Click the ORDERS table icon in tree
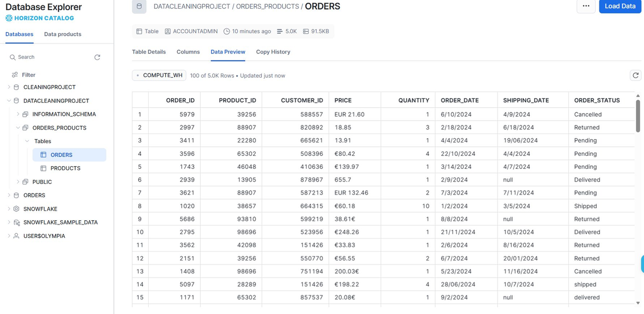Viewport: 644px width, 314px height. pos(43,155)
